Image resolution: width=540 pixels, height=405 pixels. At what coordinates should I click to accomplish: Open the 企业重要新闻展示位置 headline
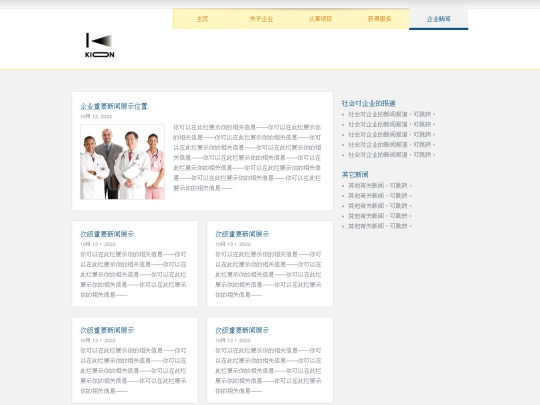(114, 106)
